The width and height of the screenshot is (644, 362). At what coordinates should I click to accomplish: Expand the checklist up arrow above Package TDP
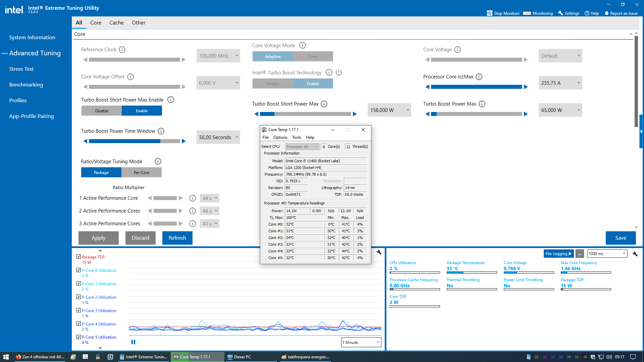pos(100,250)
